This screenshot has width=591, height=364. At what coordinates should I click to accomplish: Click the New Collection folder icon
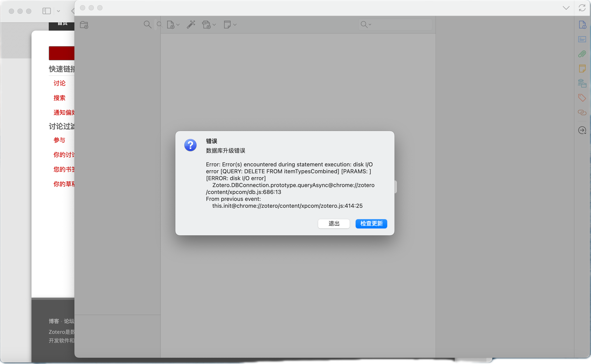(84, 25)
